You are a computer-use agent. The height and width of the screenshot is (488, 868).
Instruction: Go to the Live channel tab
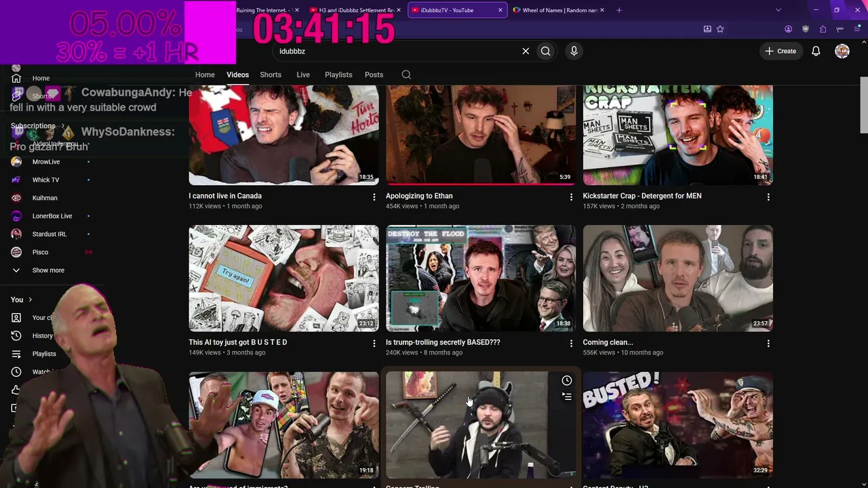point(303,75)
